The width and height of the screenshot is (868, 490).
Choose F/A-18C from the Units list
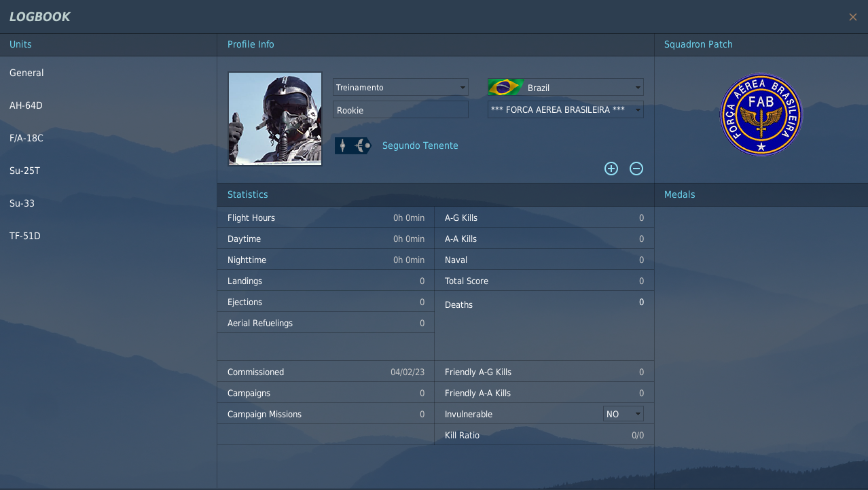click(26, 138)
